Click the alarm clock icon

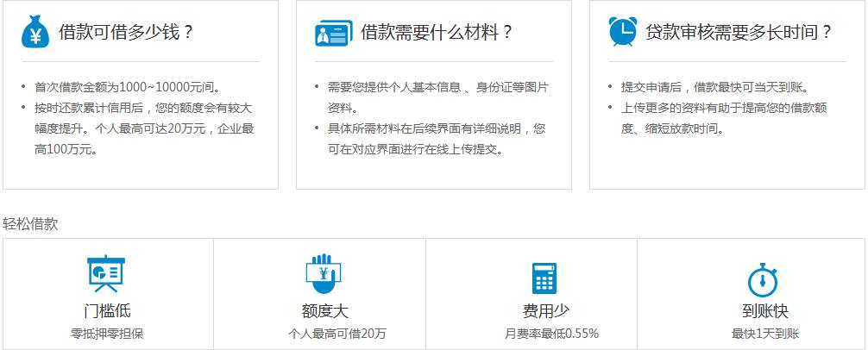tap(623, 31)
